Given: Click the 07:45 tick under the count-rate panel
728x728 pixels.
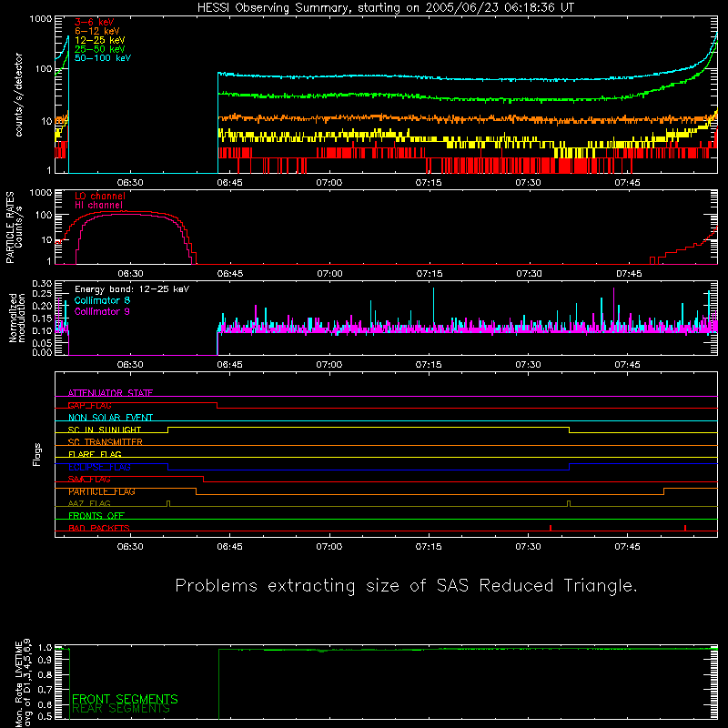Looking at the screenshot, I should 627,183.
